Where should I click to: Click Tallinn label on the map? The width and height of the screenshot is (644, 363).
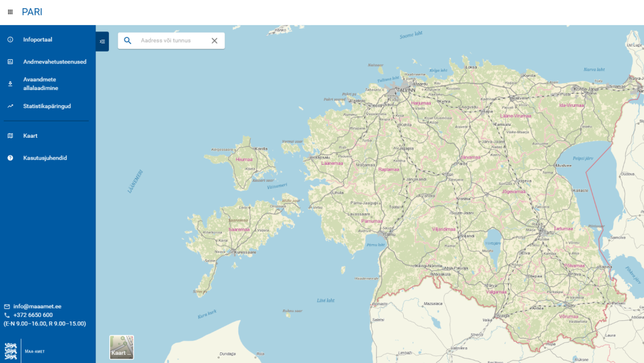click(407, 90)
